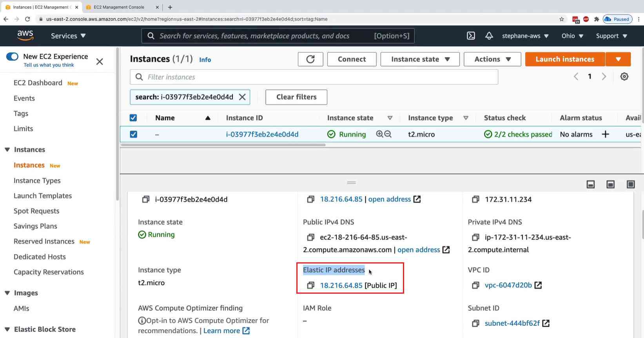The image size is (644, 338).
Task: Open Instance state dropdown
Action: [420, 59]
